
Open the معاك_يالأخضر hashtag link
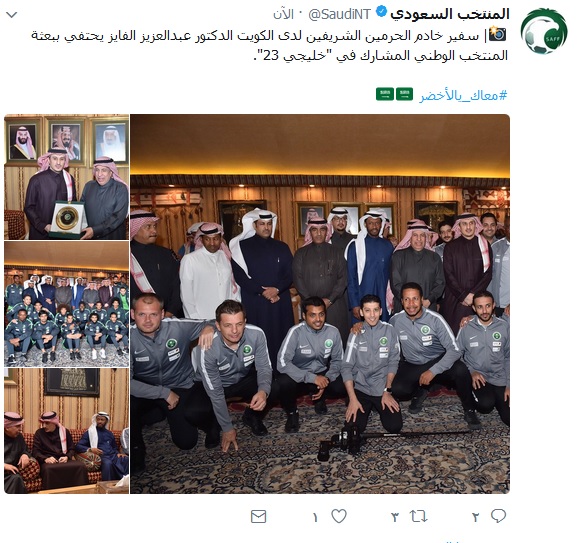463,96
